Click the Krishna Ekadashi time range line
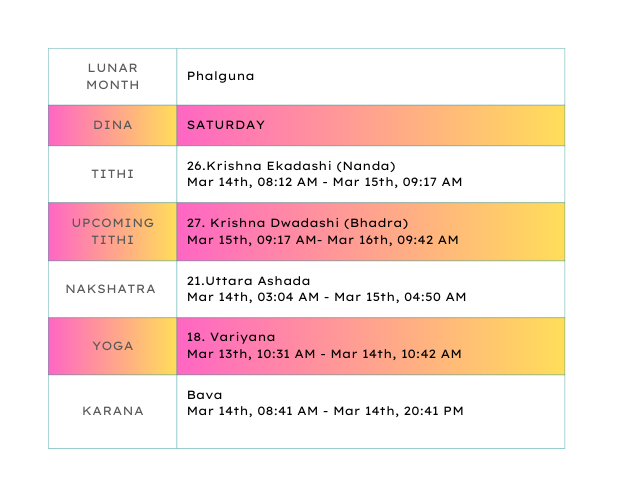The height and width of the screenshot is (480, 640). pos(324,182)
